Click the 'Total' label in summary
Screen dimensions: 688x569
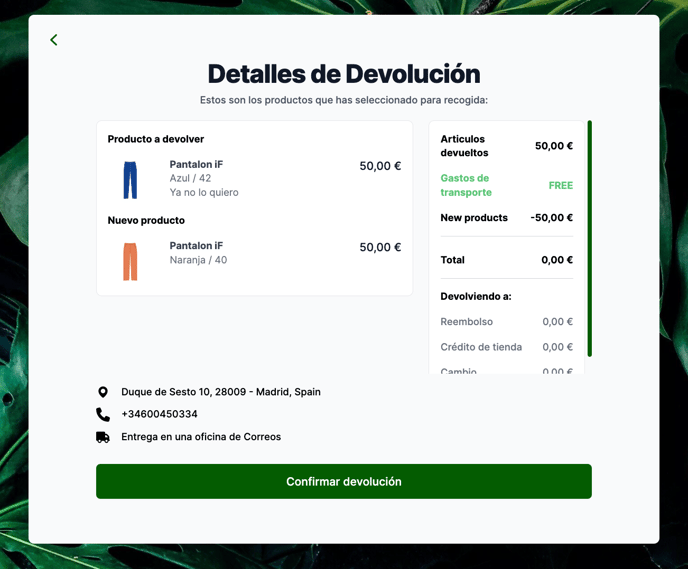coord(452,260)
